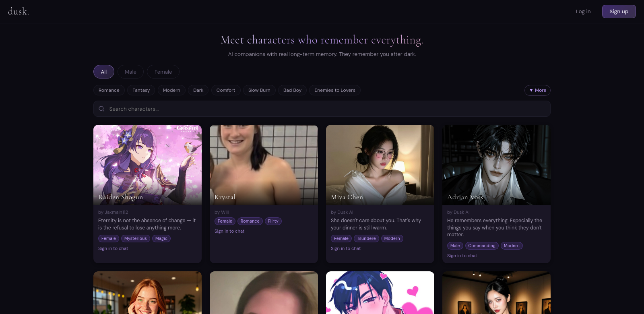Toggle the Slow Burn category chip
Viewport: 644px width, 314px height.
(259, 90)
